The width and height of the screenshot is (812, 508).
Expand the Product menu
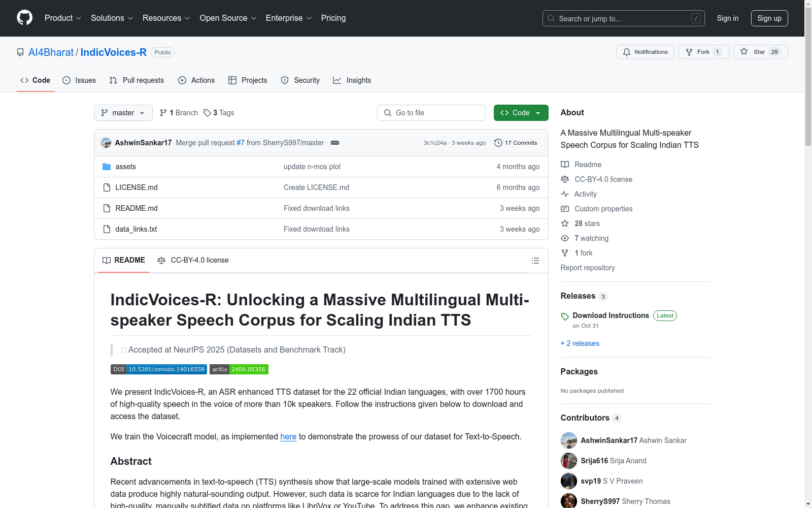pos(63,18)
